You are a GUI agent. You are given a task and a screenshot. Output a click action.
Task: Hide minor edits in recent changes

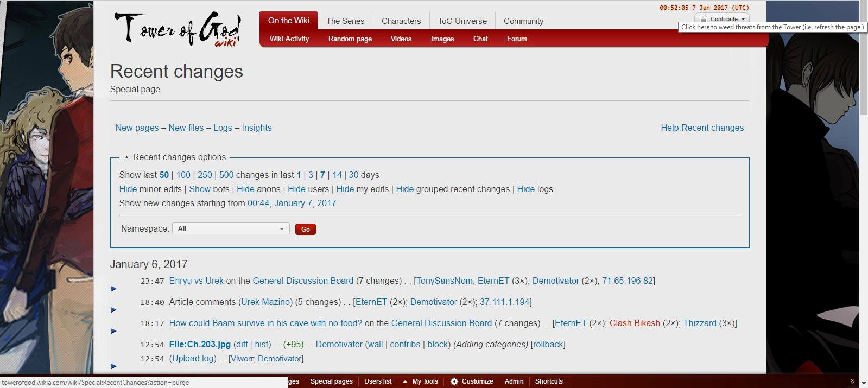[x=128, y=189]
